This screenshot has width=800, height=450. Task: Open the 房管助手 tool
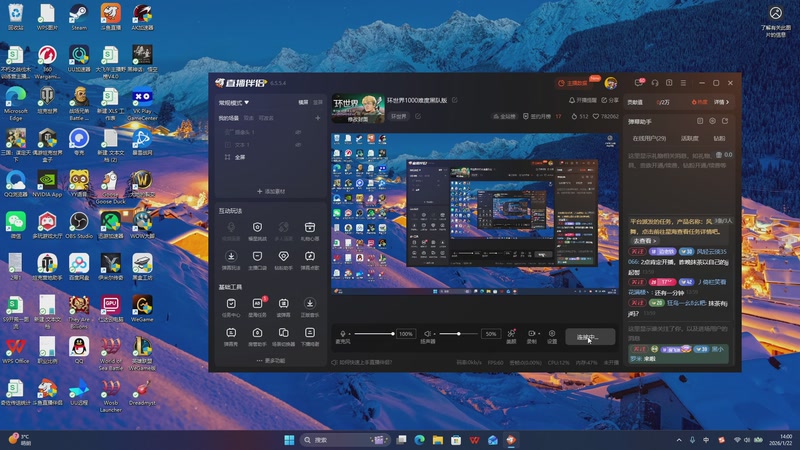tap(257, 337)
